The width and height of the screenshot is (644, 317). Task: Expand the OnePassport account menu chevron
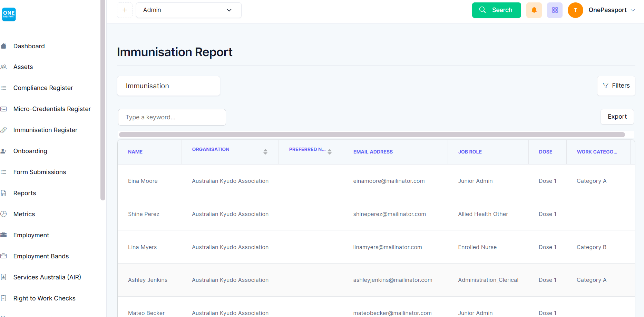(633, 10)
